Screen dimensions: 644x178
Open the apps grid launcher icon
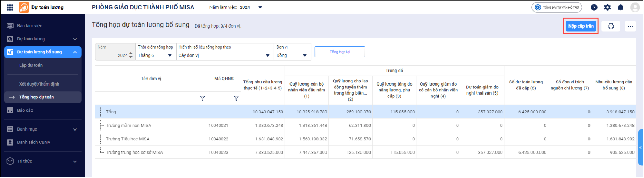10,7
